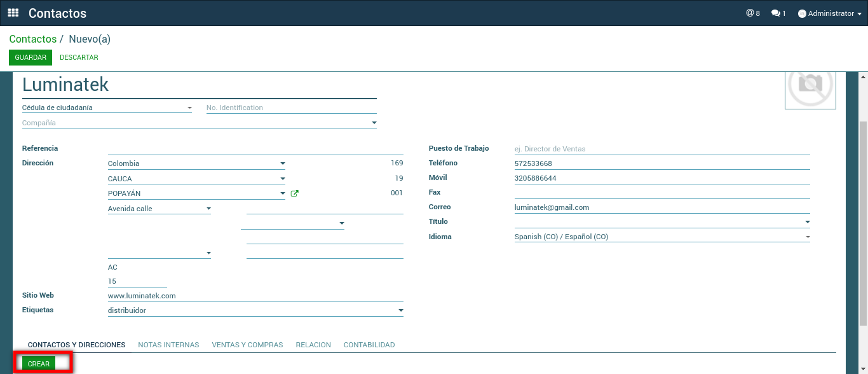Open the Contabilidad tab

[369, 345]
